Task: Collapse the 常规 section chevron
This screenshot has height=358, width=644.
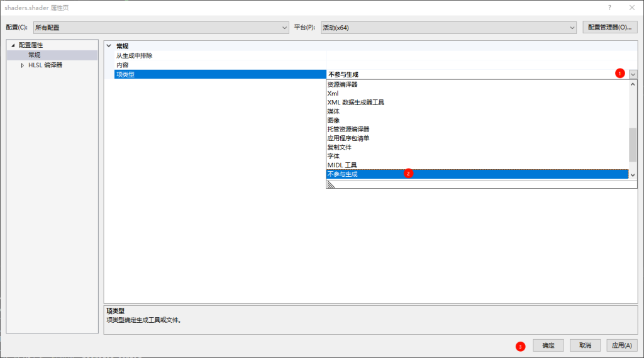Action: pos(109,46)
